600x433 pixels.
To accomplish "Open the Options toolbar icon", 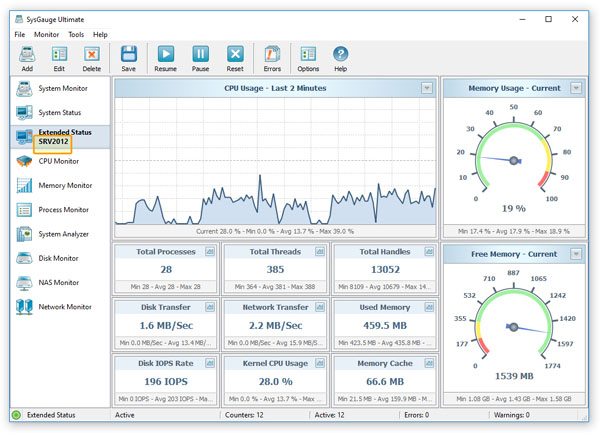I will (x=308, y=54).
